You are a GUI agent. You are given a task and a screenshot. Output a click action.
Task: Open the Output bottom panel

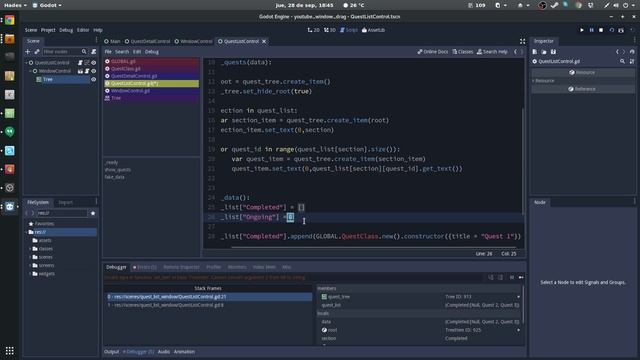point(111,352)
